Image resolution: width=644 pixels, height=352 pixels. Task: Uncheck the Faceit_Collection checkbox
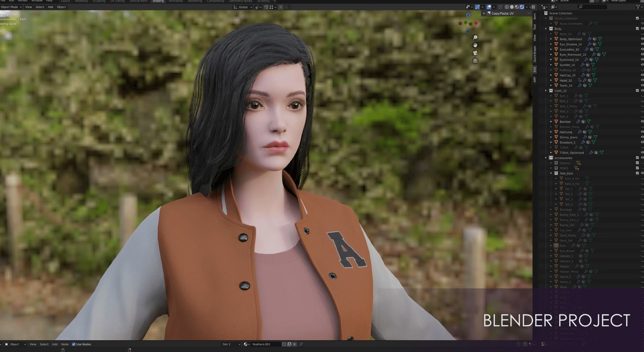pyautogui.click(x=637, y=18)
